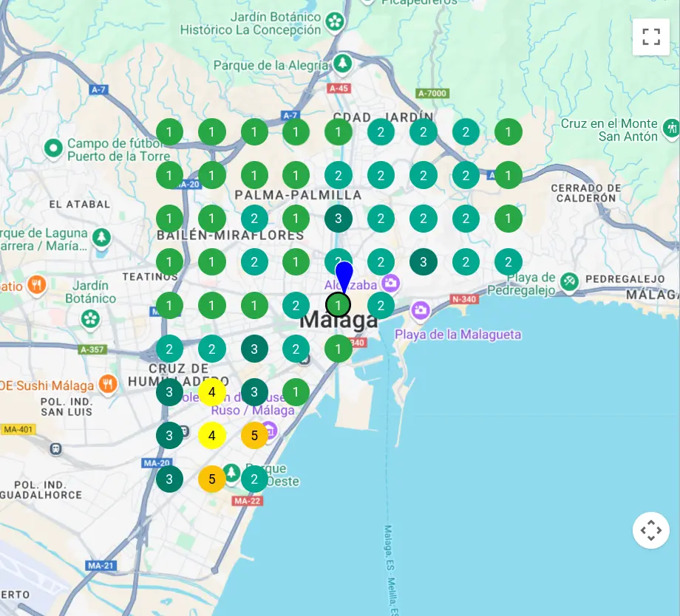
Task: Open the orange 5 marker near Parque del Oeste
Action: coord(212,479)
